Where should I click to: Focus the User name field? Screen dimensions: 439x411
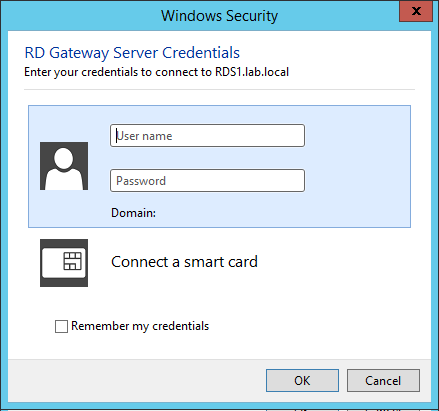(x=207, y=136)
